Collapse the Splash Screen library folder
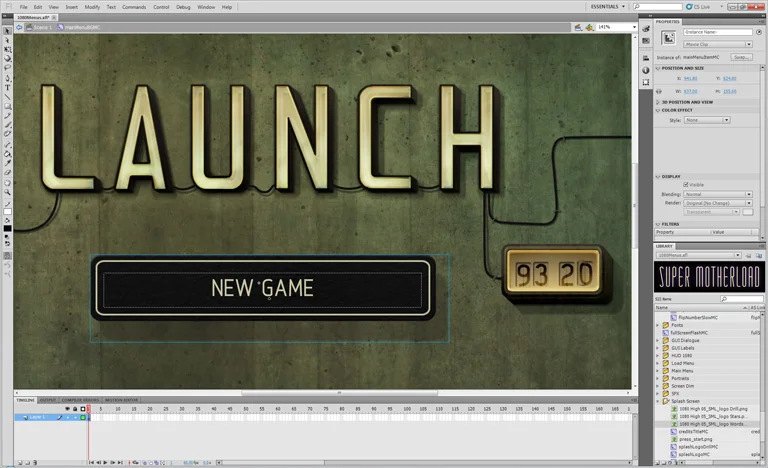The height and width of the screenshot is (468, 768). [x=658, y=401]
